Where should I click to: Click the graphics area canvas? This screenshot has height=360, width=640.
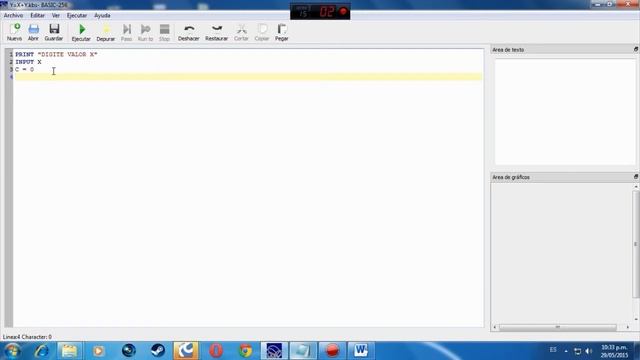click(562, 253)
